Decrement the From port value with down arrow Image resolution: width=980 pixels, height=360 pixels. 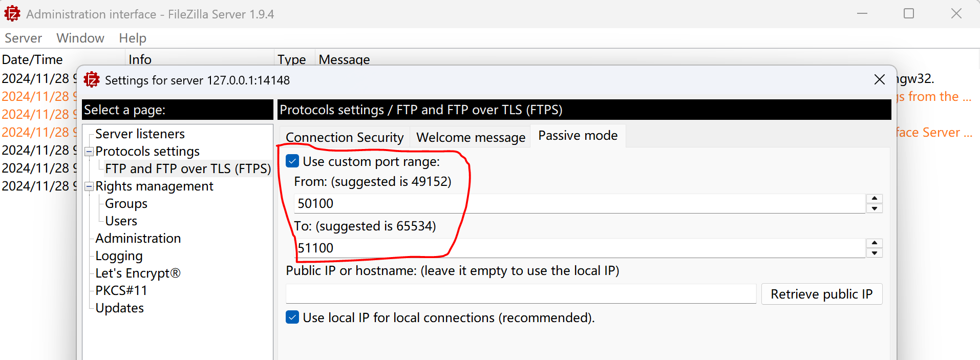click(x=875, y=208)
